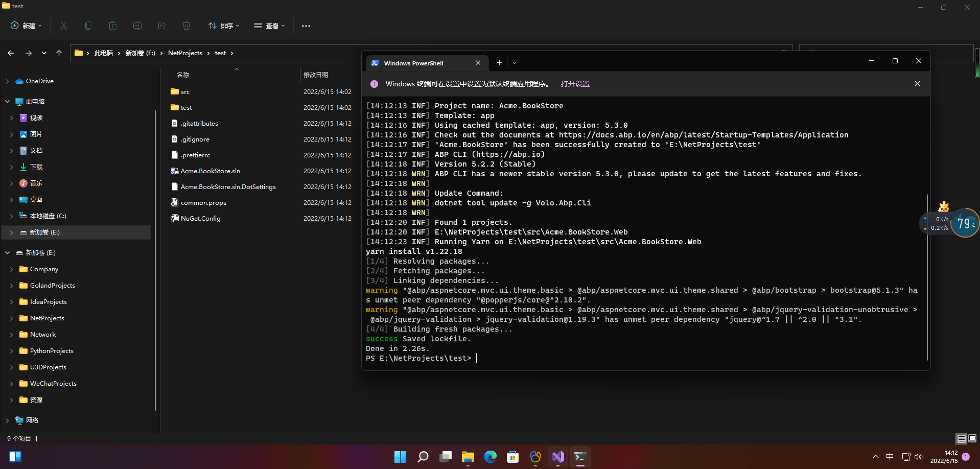Open Visual Studio from taskbar
980x469 pixels.
tap(557, 457)
